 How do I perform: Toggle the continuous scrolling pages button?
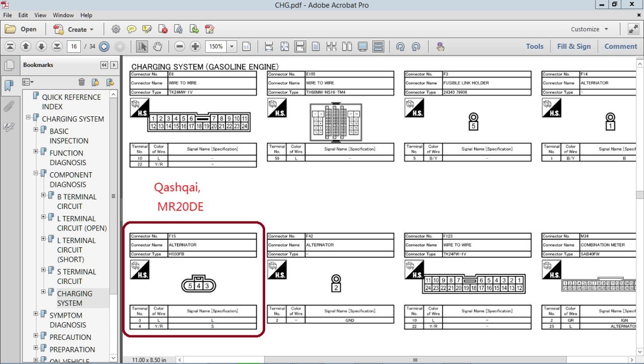[x=378, y=46]
